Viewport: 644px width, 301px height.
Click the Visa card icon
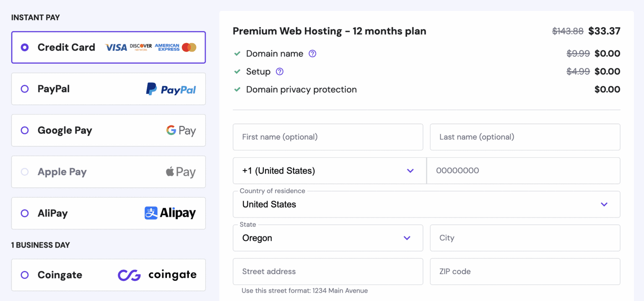point(116,47)
